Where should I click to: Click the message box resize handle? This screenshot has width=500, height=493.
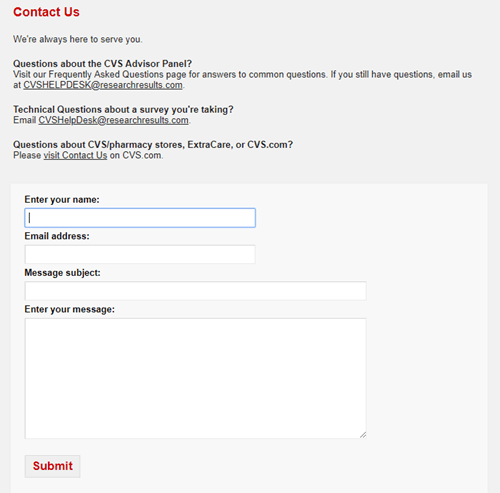click(x=363, y=435)
